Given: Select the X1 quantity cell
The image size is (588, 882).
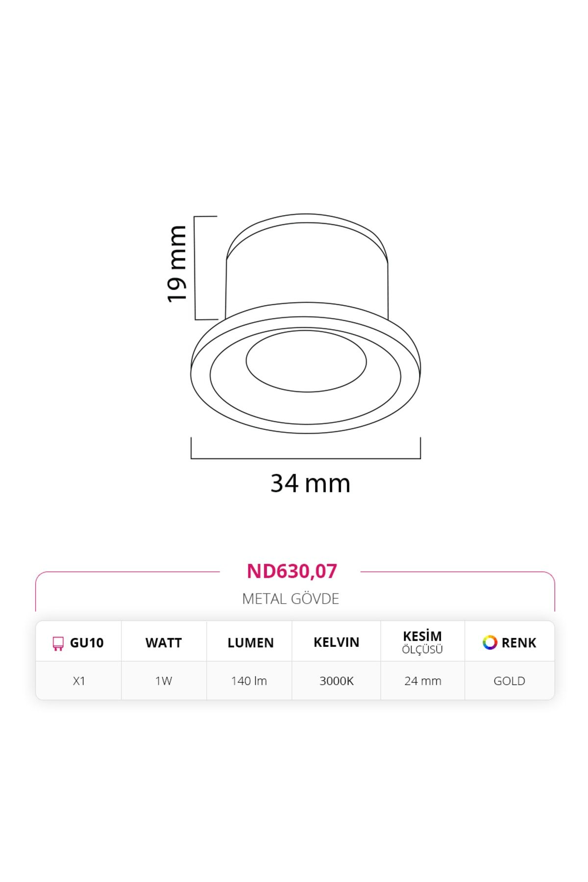Looking at the screenshot, I should [79, 681].
